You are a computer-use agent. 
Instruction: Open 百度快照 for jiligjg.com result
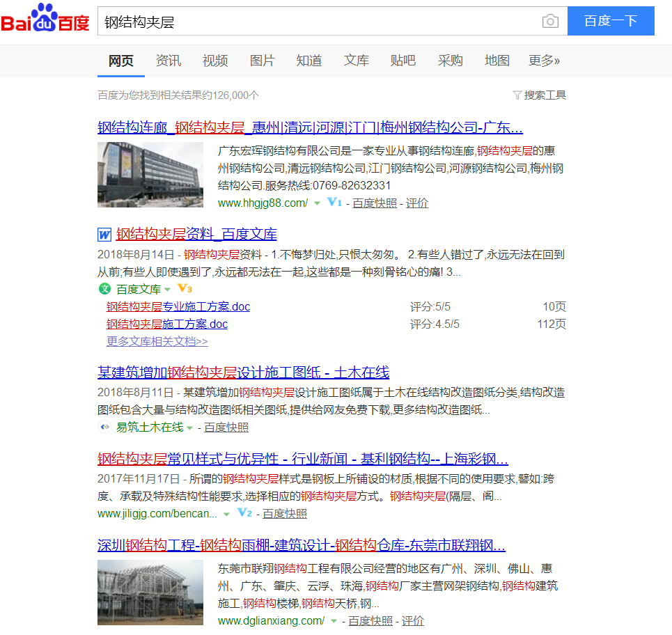click(285, 513)
